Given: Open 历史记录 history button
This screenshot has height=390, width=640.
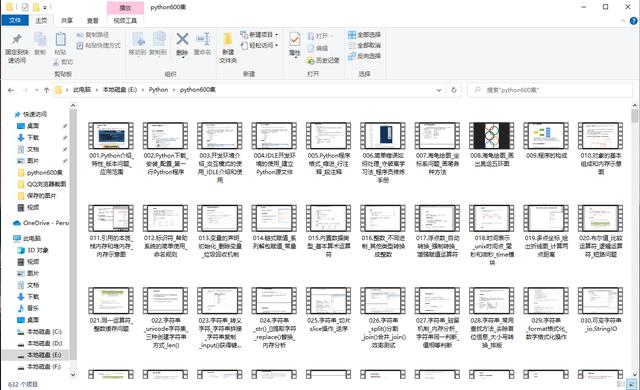Looking at the screenshot, I should [323, 60].
